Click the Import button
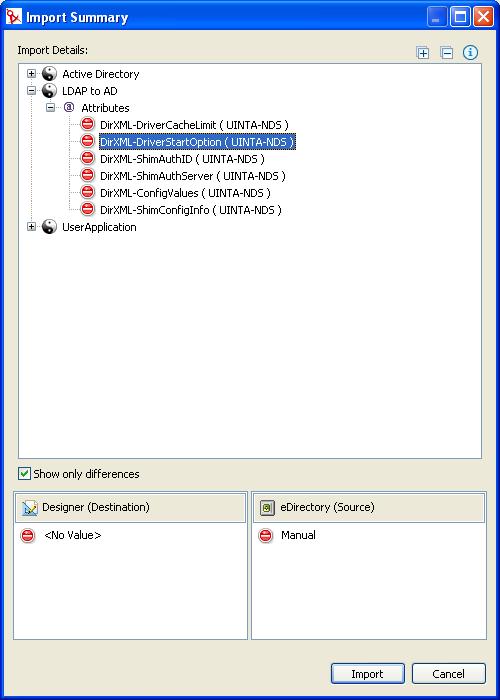The width and height of the screenshot is (500, 700). click(x=368, y=673)
